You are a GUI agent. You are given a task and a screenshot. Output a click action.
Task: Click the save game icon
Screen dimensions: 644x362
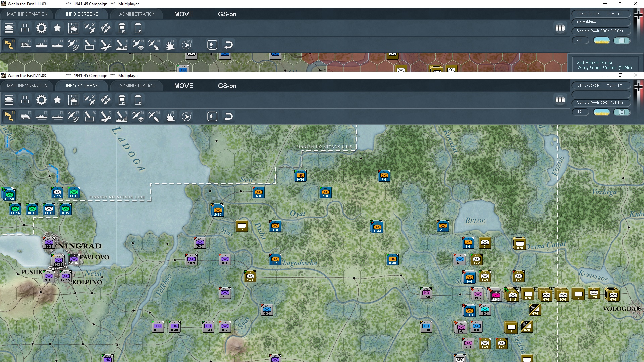pos(122,100)
